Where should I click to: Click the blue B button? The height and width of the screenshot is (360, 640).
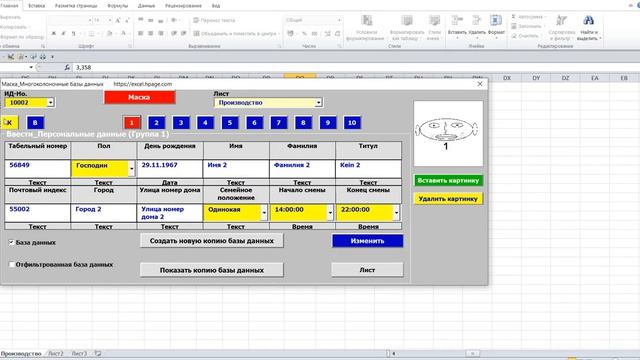(35, 122)
